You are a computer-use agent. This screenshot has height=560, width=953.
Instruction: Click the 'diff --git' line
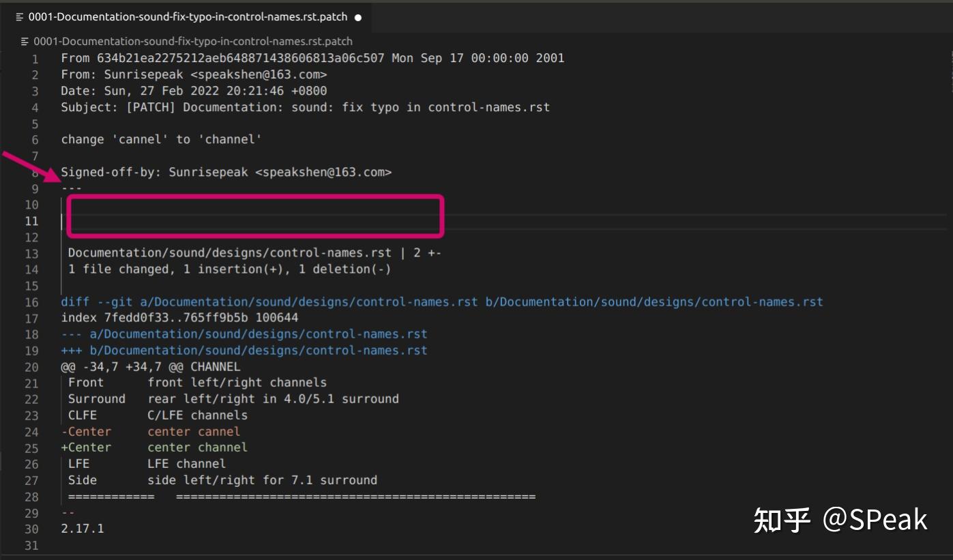coord(442,301)
